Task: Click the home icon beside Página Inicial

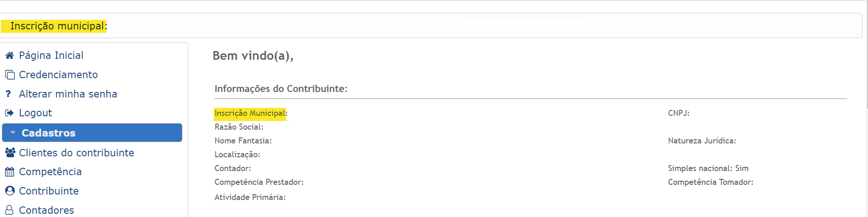Action: (x=10, y=56)
